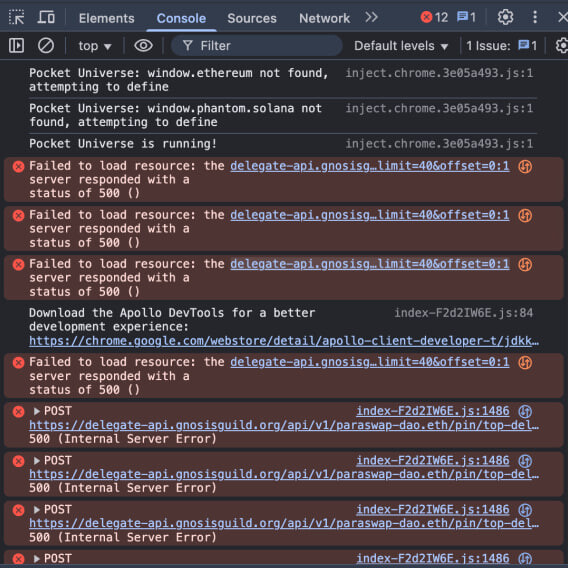Open index-F2d2IW6E.js:1486 link of the second POST error
This screenshot has width=568, height=568.
(x=433, y=460)
